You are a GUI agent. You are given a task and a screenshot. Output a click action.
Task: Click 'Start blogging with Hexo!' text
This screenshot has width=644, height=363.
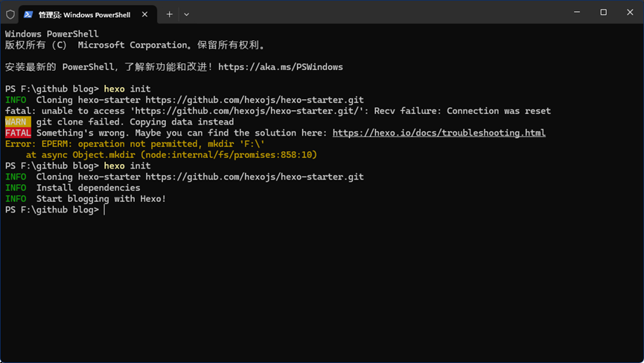click(x=101, y=198)
